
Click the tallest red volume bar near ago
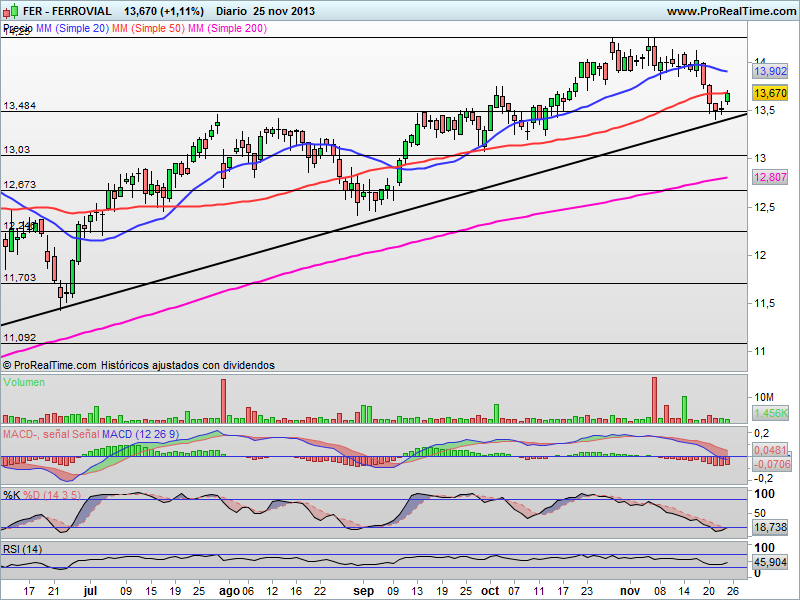click(x=223, y=401)
